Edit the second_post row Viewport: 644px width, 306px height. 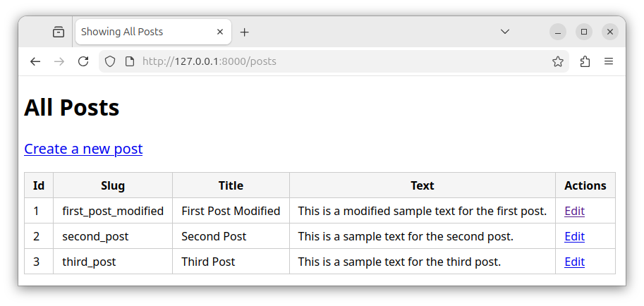click(575, 237)
